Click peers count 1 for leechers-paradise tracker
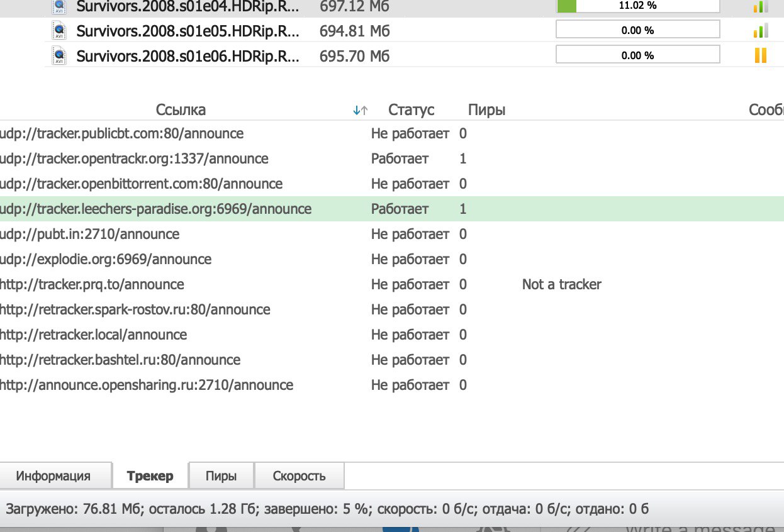Image resolution: width=784 pixels, height=532 pixels. (463, 209)
